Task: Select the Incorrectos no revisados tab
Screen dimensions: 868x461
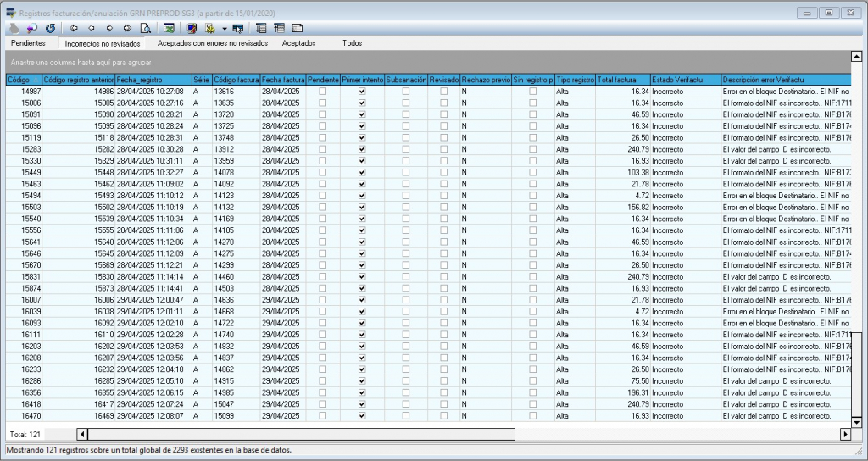Action: point(103,43)
